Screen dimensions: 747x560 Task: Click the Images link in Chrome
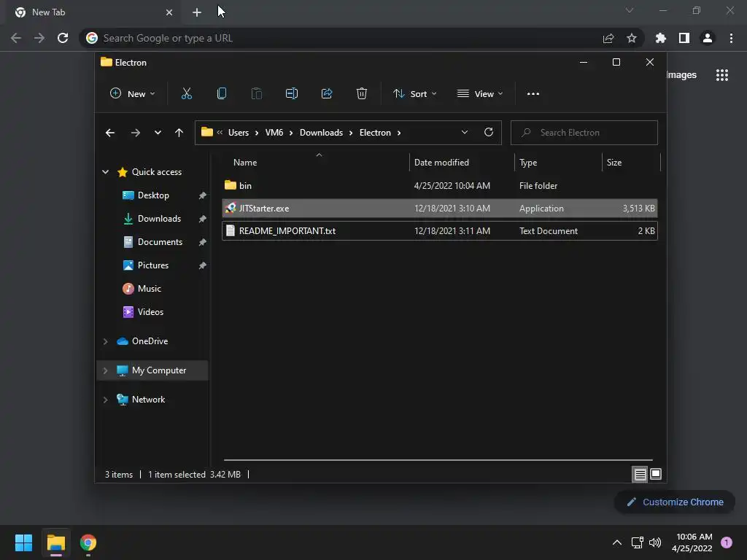coord(682,75)
